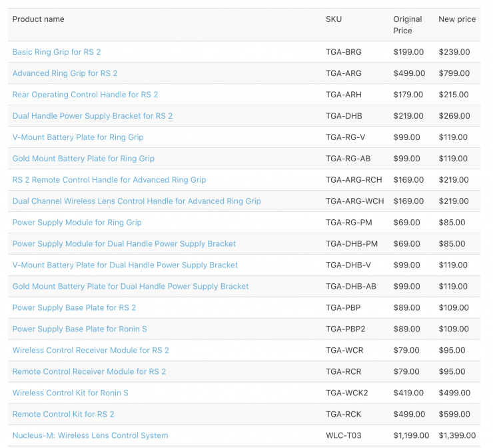Open RS 2 Remote Control Handle link

(109, 180)
